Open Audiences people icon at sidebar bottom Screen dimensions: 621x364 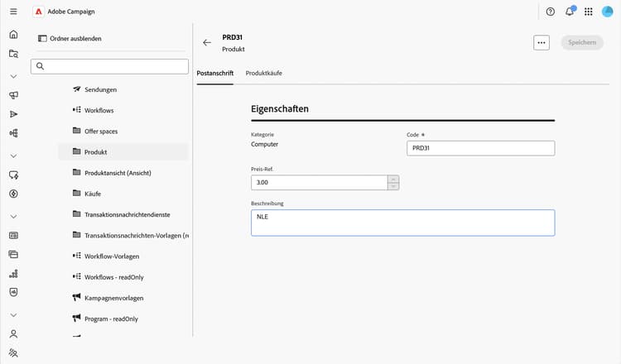click(13, 353)
